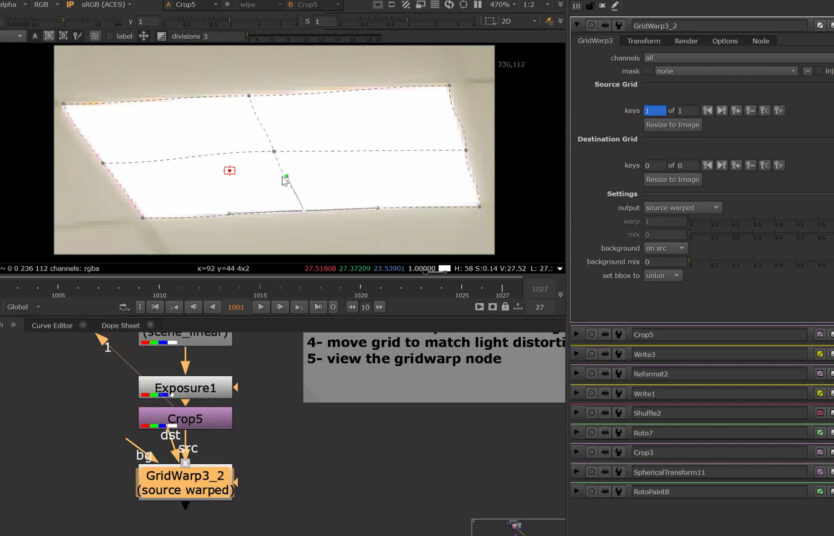The width and height of the screenshot is (834, 536).
Task: Click Resize to Image under Source Grid
Action: 672,125
